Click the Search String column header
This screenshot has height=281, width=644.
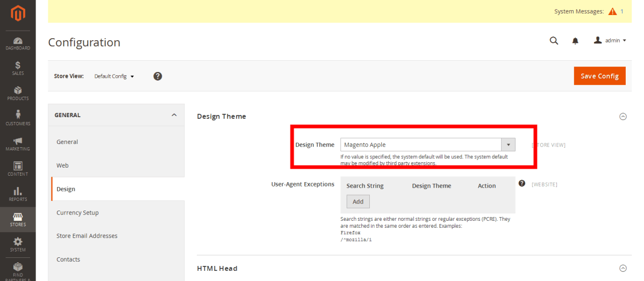point(364,186)
